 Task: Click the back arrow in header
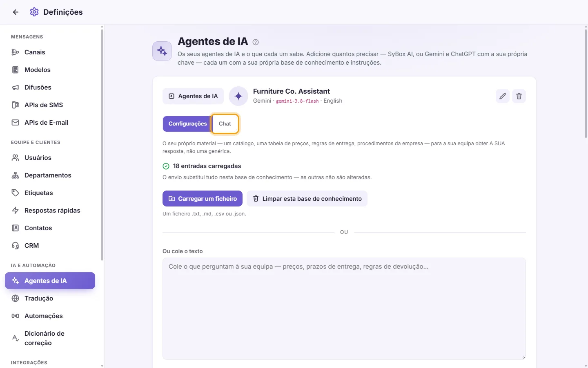[x=16, y=12]
